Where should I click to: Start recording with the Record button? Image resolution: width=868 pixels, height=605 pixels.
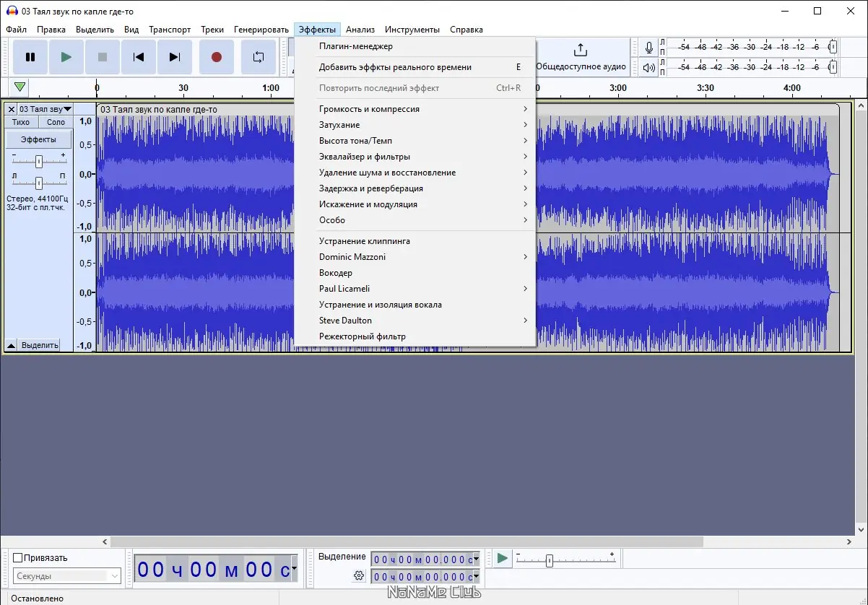[x=216, y=57]
